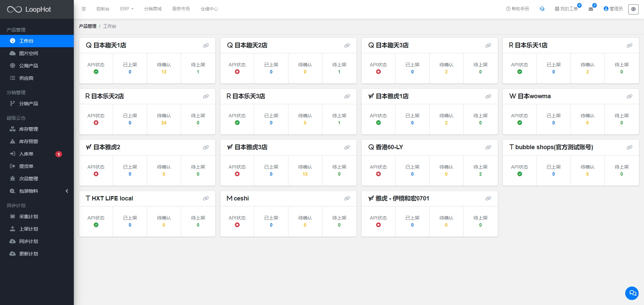Click the hamburger menu toggle icon
Viewport: 644px width, 305px height.
84,9
